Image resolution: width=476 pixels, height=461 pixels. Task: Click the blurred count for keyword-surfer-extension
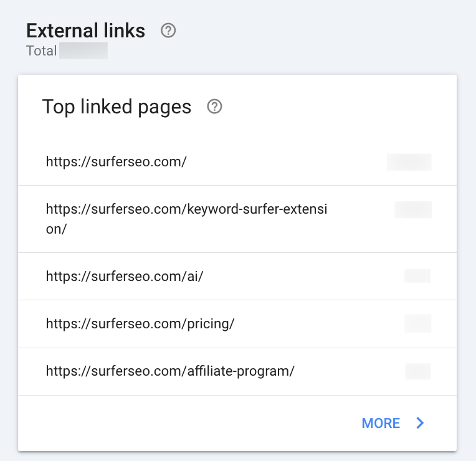(x=413, y=210)
